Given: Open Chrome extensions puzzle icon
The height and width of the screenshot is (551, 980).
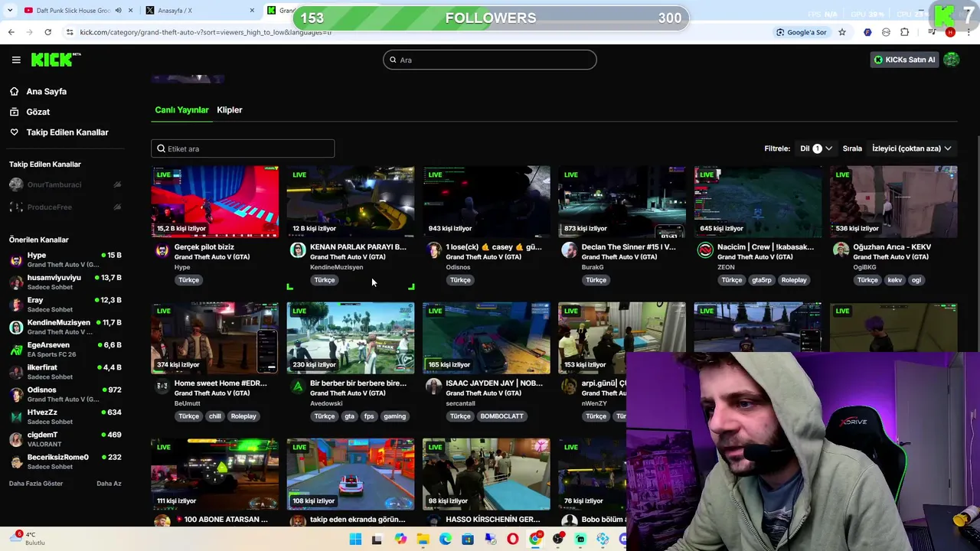Looking at the screenshot, I should coord(905,32).
